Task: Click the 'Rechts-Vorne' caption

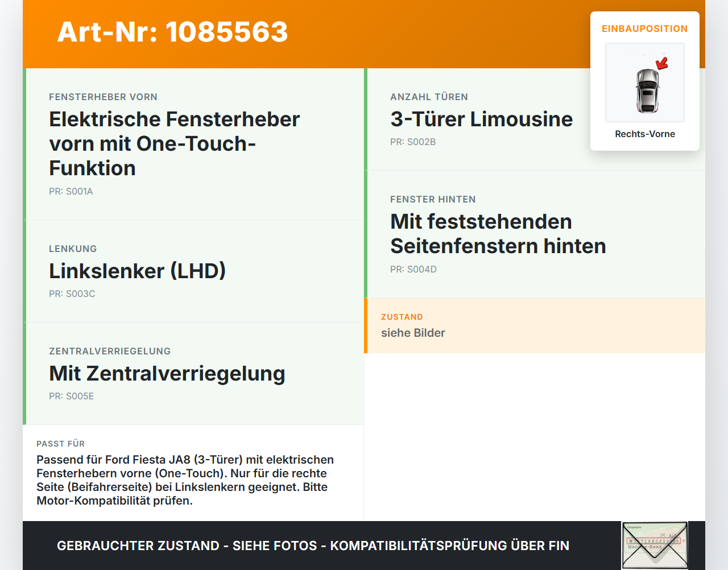Action: click(x=645, y=134)
